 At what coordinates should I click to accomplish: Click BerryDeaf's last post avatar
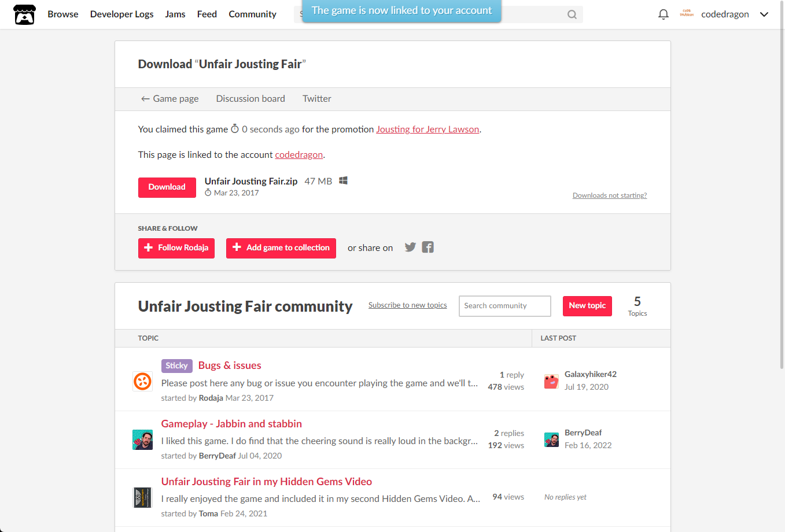(x=551, y=439)
